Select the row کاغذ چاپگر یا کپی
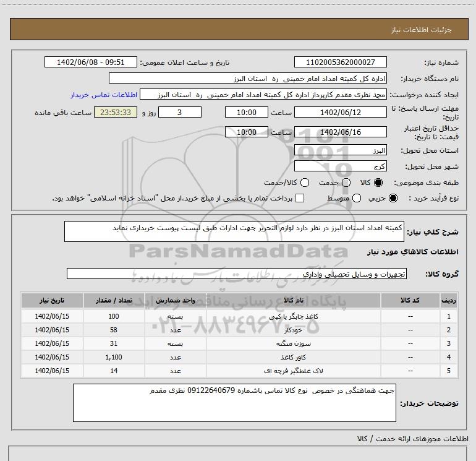The width and height of the screenshot is (476, 461). click(x=239, y=316)
